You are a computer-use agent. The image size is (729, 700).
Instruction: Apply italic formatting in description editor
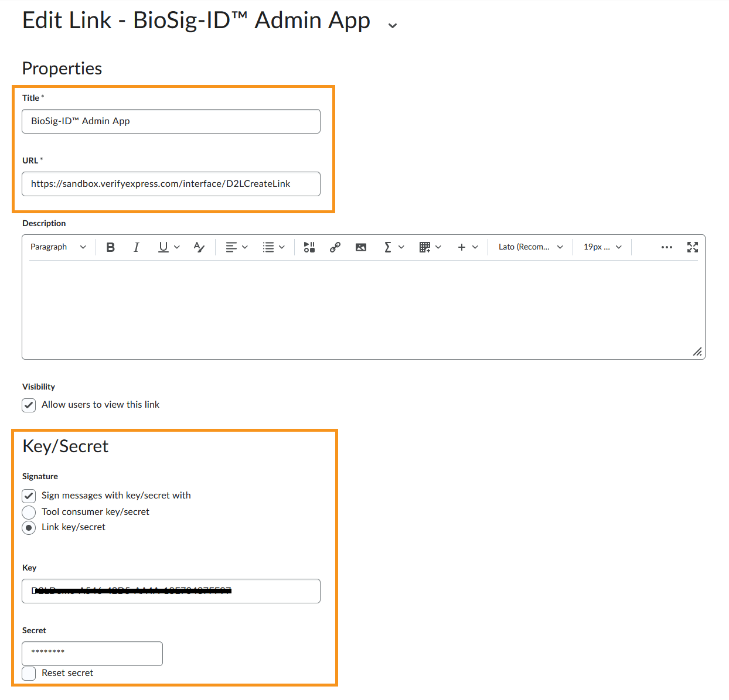(x=137, y=247)
